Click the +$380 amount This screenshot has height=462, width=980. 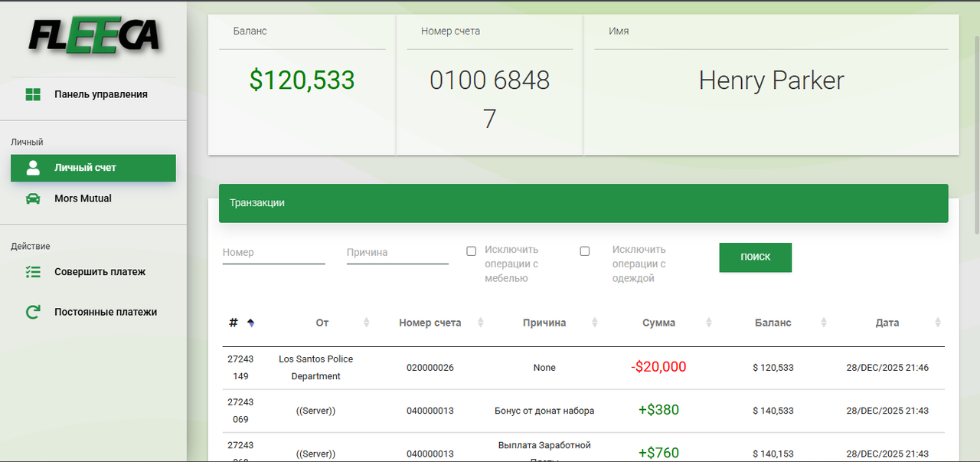click(x=658, y=410)
